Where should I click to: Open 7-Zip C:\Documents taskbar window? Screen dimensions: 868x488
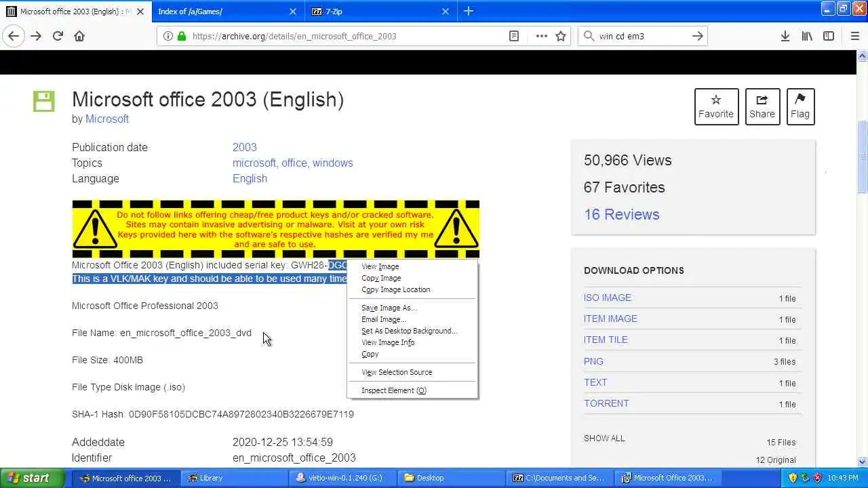[x=559, y=478]
